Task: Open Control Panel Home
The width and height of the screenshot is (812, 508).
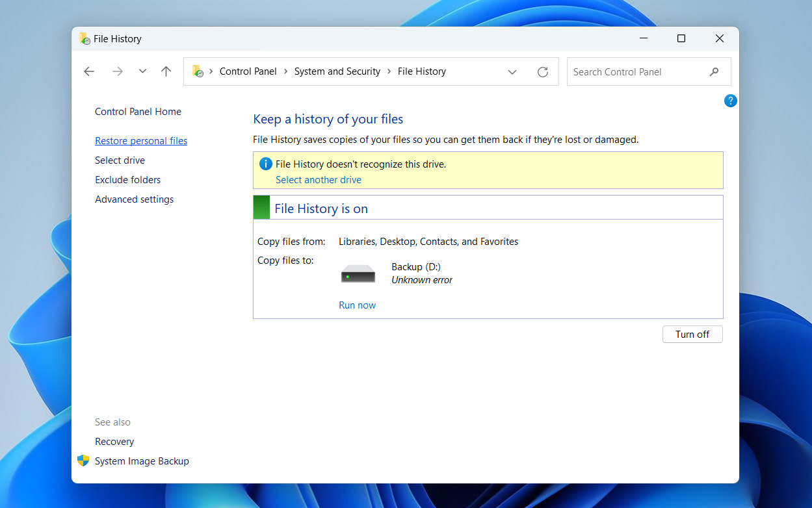Action: (138, 112)
